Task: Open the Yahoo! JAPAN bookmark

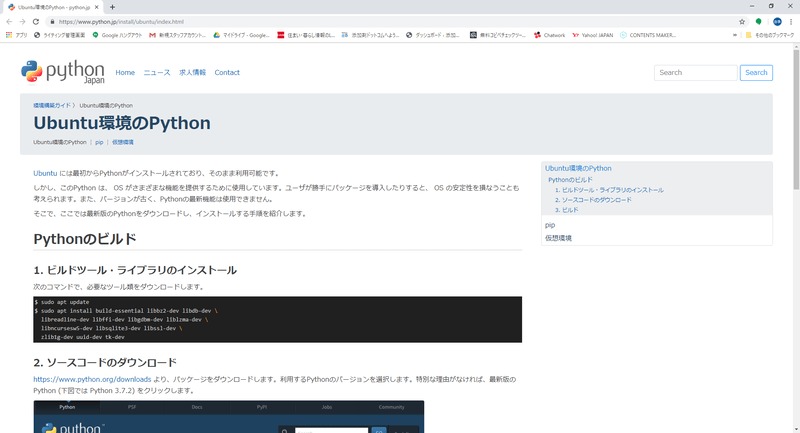Action: pyautogui.click(x=592, y=35)
